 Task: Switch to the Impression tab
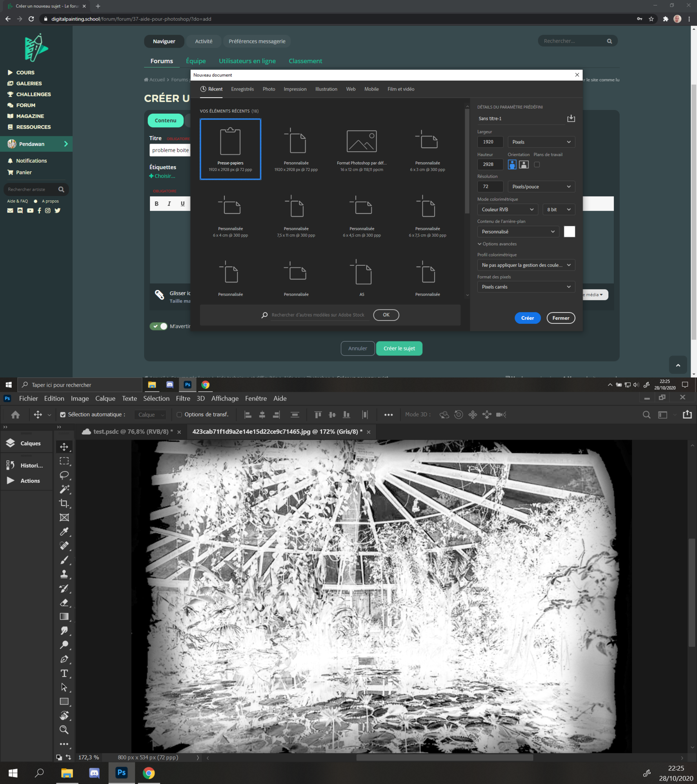click(295, 89)
